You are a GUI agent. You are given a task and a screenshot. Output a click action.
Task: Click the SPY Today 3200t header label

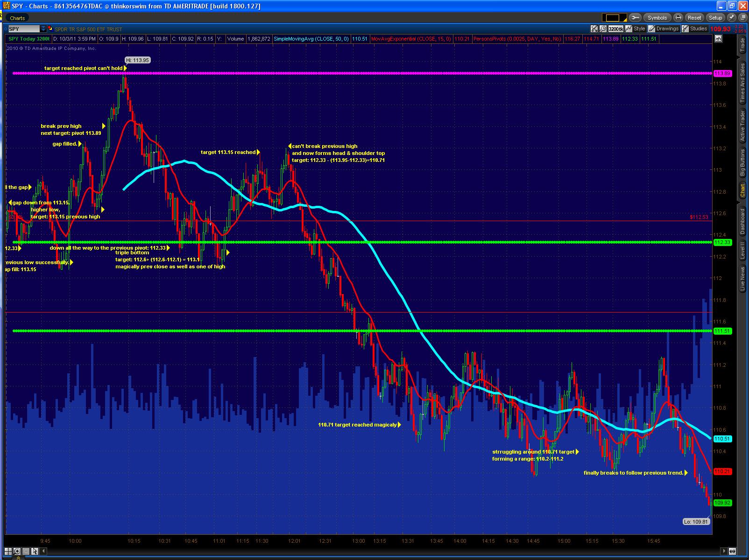click(29, 39)
